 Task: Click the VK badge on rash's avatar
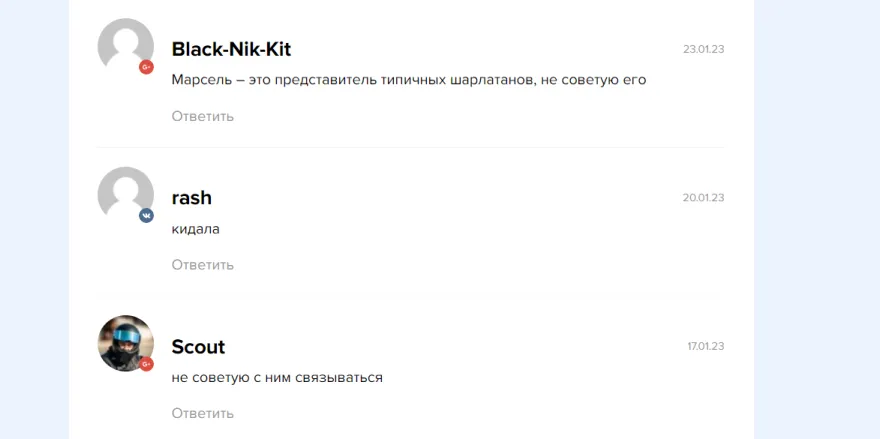(146, 216)
